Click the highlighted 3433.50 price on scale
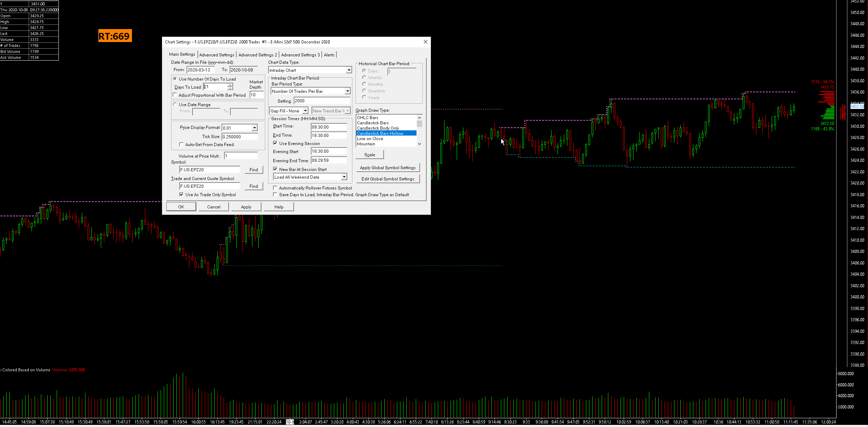Viewport: 868px width, 427px height. pyautogui.click(x=857, y=106)
